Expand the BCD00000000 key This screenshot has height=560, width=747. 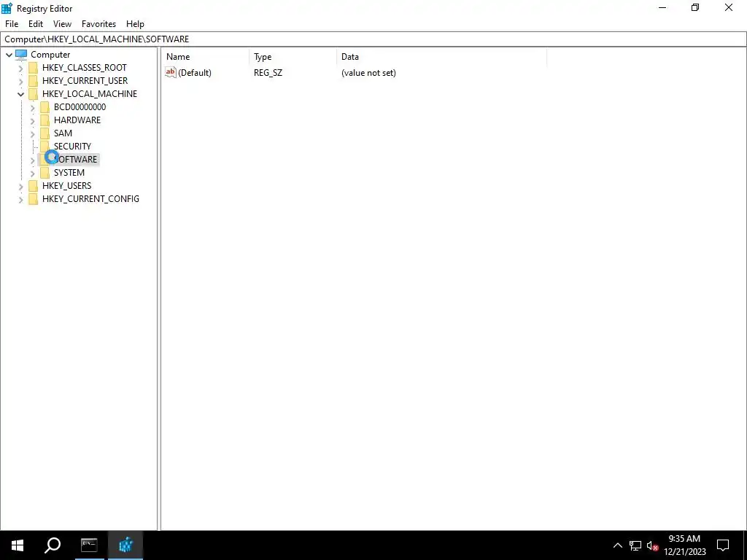[32, 108]
